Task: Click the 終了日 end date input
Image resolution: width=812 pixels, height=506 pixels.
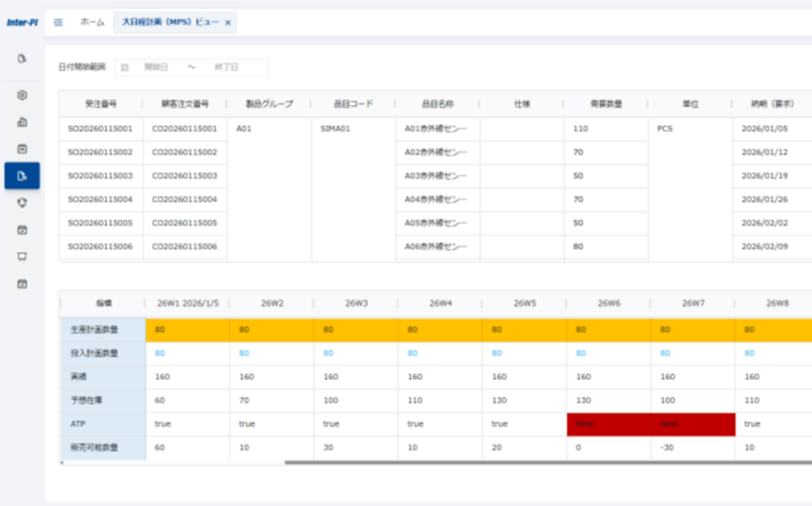Action: pyautogui.click(x=227, y=67)
